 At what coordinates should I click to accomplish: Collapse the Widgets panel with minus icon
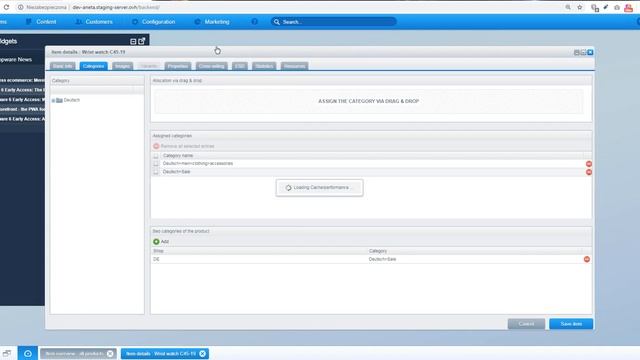click(133, 41)
